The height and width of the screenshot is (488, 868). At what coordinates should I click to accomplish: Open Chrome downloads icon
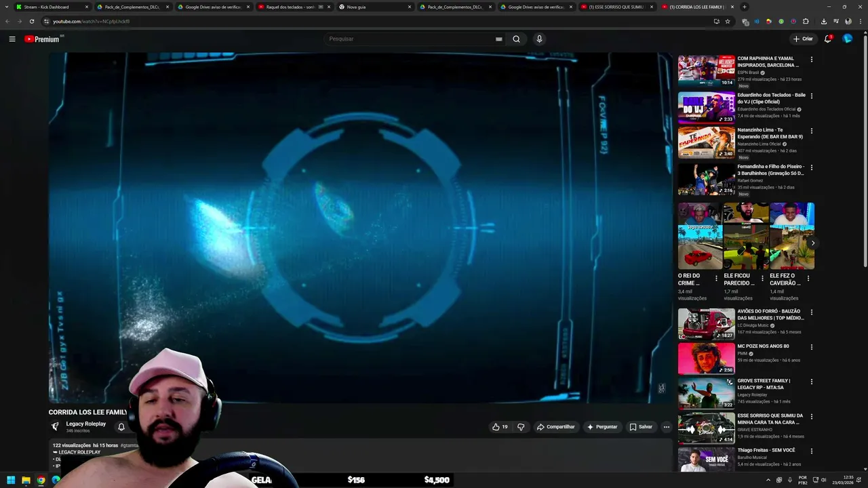[x=824, y=21]
